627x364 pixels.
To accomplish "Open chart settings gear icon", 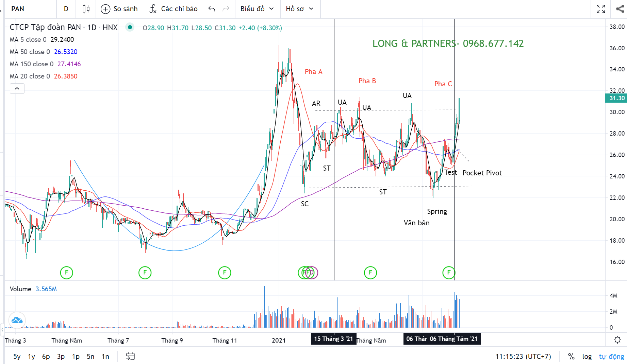I will [x=617, y=340].
